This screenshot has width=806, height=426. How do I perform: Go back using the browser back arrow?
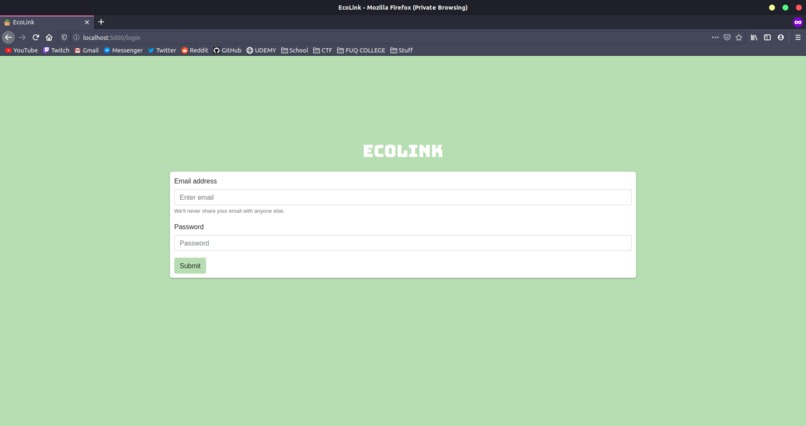(8, 37)
